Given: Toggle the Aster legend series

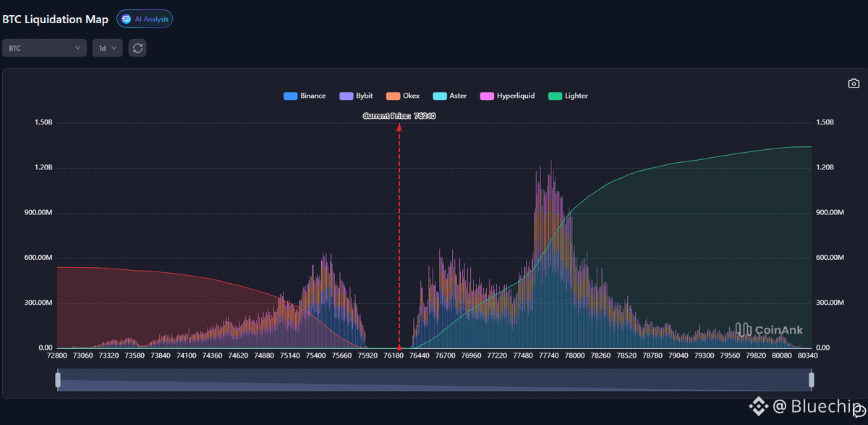Looking at the screenshot, I should point(450,96).
